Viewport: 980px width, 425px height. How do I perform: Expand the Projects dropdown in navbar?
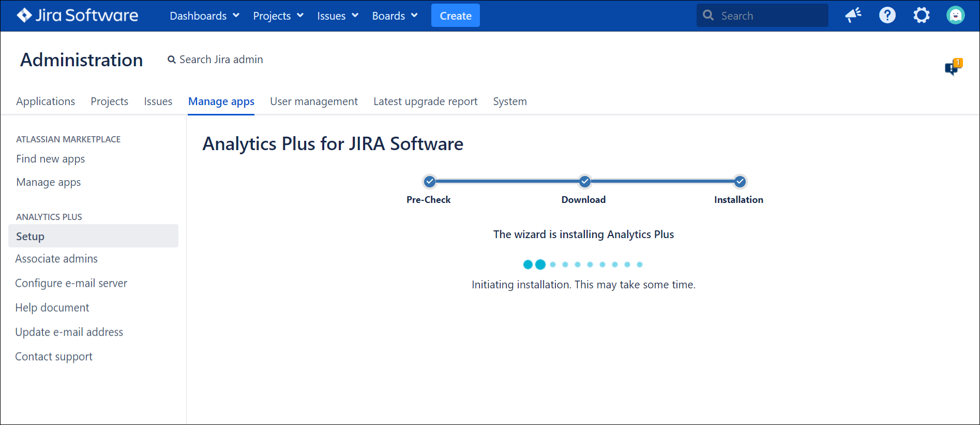[x=278, y=16]
